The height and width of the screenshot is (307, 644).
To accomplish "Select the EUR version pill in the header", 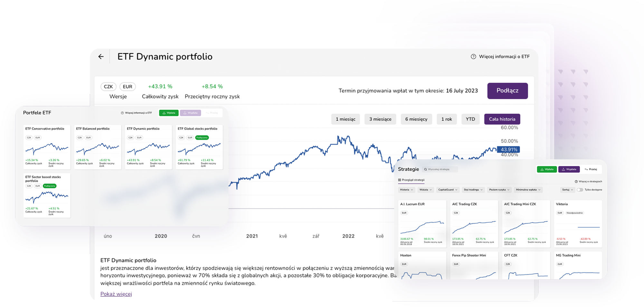I will coord(128,87).
